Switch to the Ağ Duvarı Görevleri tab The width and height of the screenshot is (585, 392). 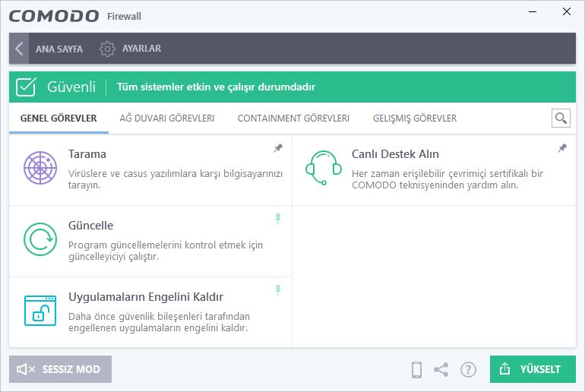point(167,119)
